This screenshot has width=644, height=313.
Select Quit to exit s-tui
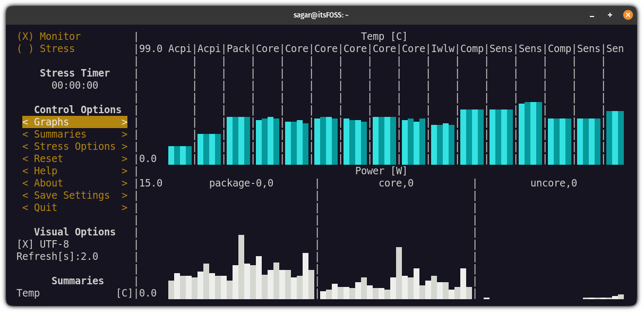tap(74, 207)
